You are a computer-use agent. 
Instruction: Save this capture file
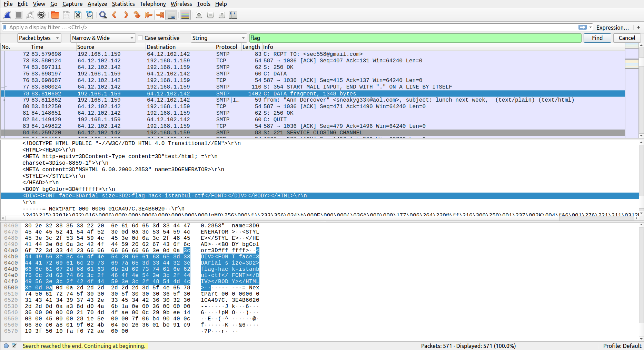point(67,15)
